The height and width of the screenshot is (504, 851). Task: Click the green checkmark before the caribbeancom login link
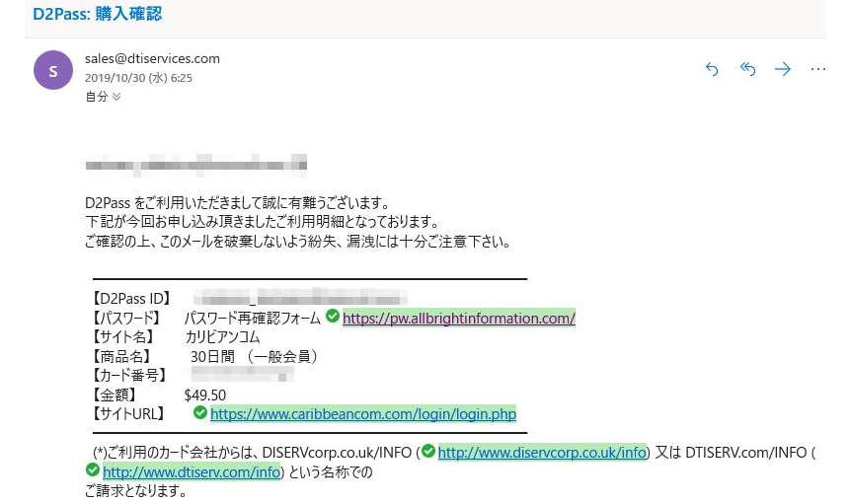pyautogui.click(x=200, y=413)
